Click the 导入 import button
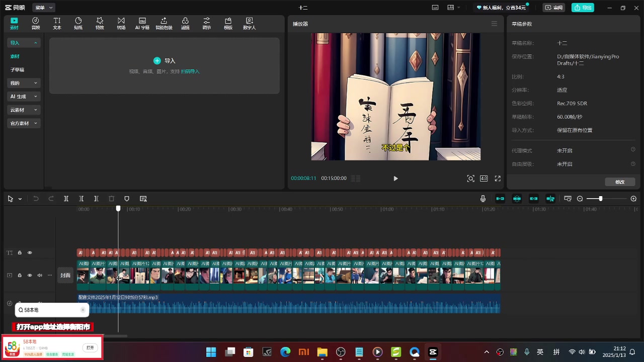 click(x=165, y=60)
